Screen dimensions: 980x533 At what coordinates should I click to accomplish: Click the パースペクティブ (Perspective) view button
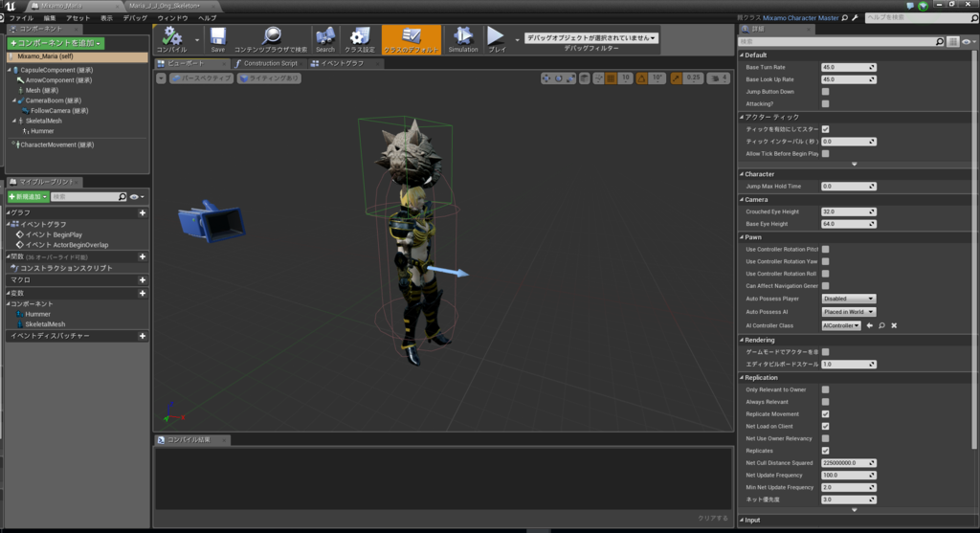point(201,78)
